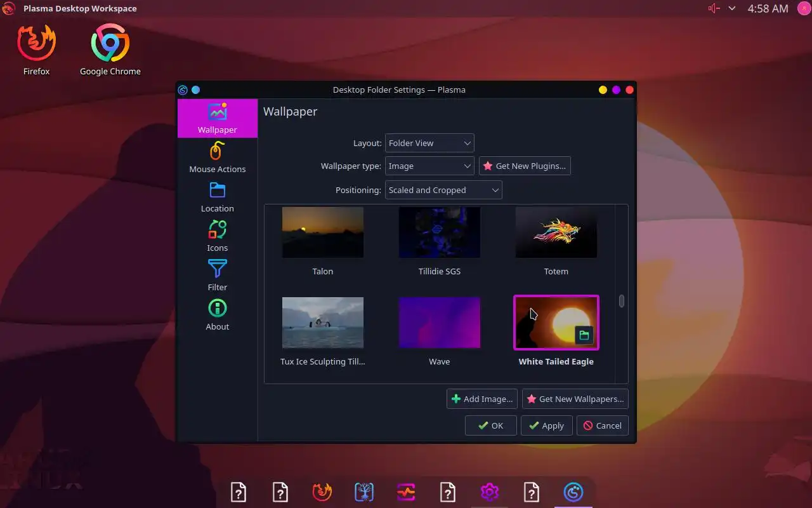Screen dimensions: 812x508
Task: Open the Firefox desktop shortcut icon
Action: [36, 43]
